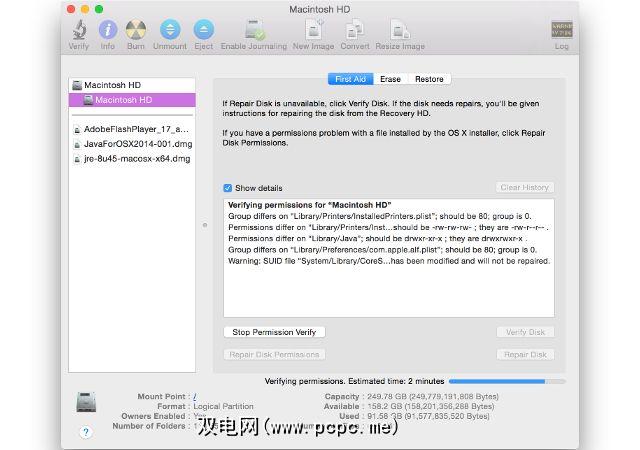Click the Verifying permissions heading line in log
The height and width of the screenshot is (450, 640).
click(310, 205)
